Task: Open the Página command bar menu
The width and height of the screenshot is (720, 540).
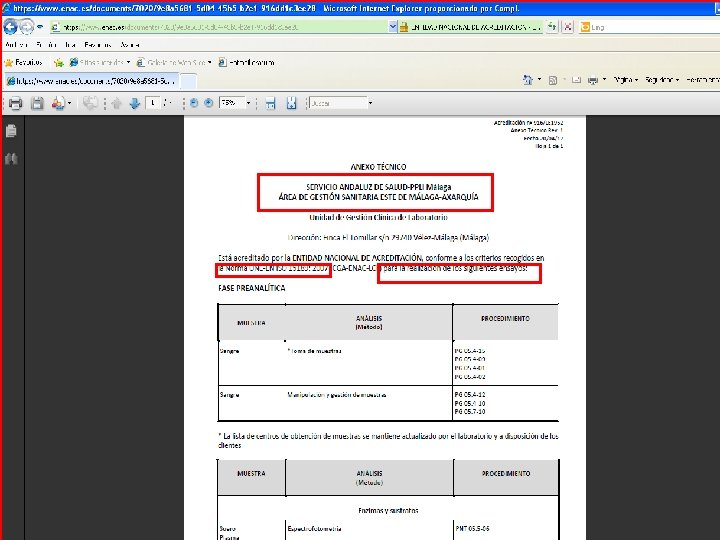Action: pos(626,80)
